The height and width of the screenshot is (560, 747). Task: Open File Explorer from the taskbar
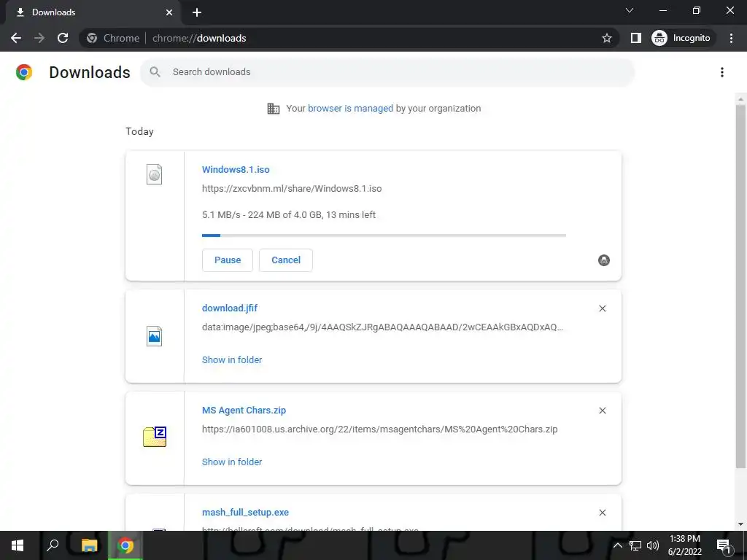[89, 545]
